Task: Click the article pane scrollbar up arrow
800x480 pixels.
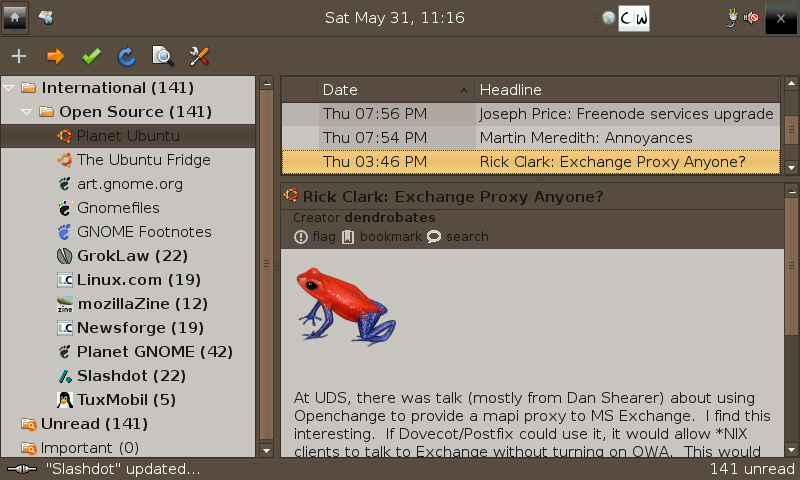Action: tap(791, 191)
